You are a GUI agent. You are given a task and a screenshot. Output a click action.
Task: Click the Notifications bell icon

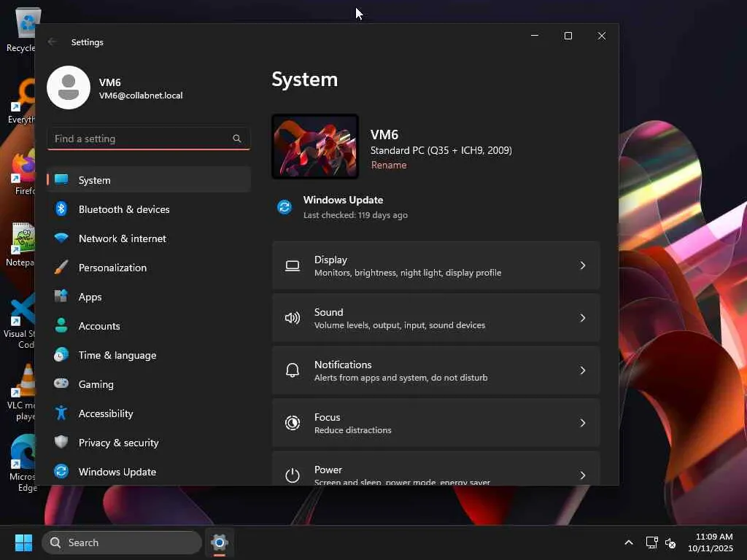pyautogui.click(x=293, y=370)
